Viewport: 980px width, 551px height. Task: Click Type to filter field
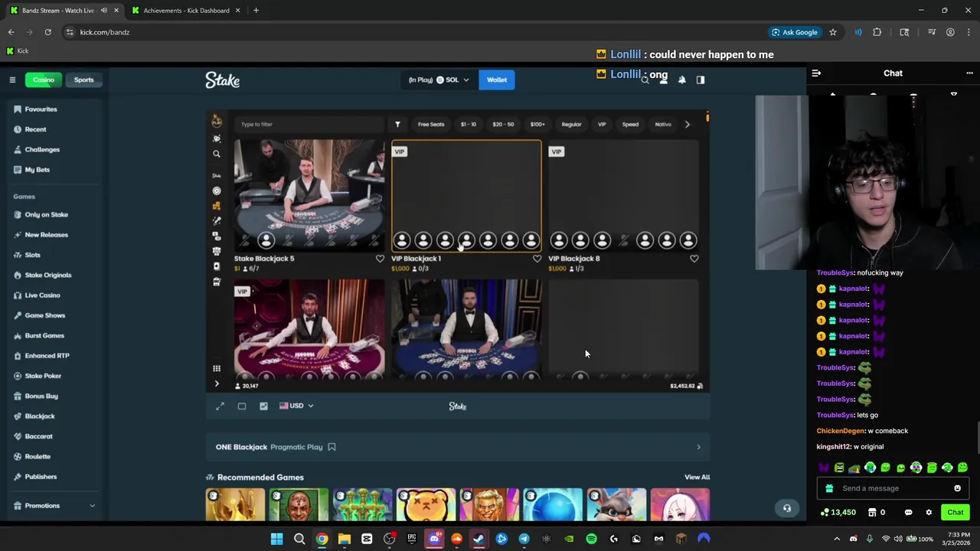pyautogui.click(x=310, y=124)
